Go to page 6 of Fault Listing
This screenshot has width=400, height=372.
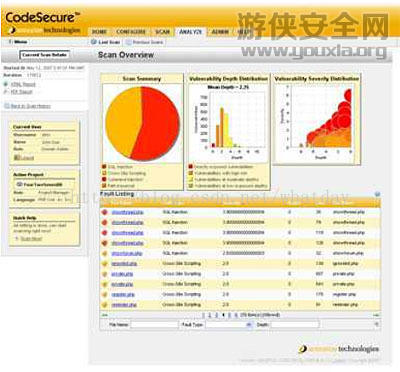(236, 315)
